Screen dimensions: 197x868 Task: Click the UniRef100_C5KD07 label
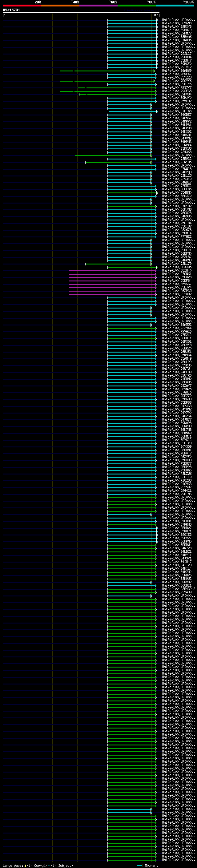[177, 528]
